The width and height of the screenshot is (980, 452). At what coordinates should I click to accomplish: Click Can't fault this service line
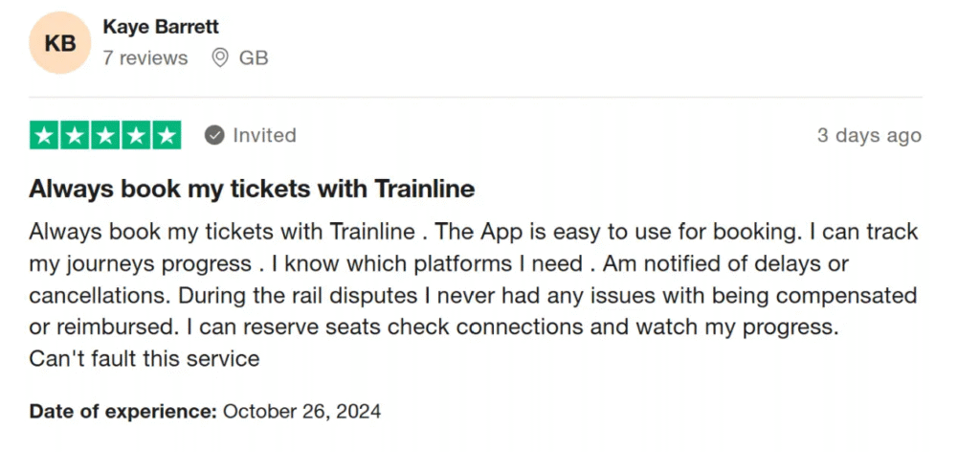point(144,359)
